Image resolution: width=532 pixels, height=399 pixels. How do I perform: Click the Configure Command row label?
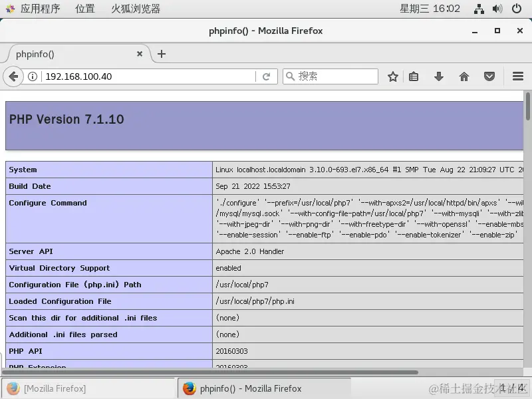48,203
